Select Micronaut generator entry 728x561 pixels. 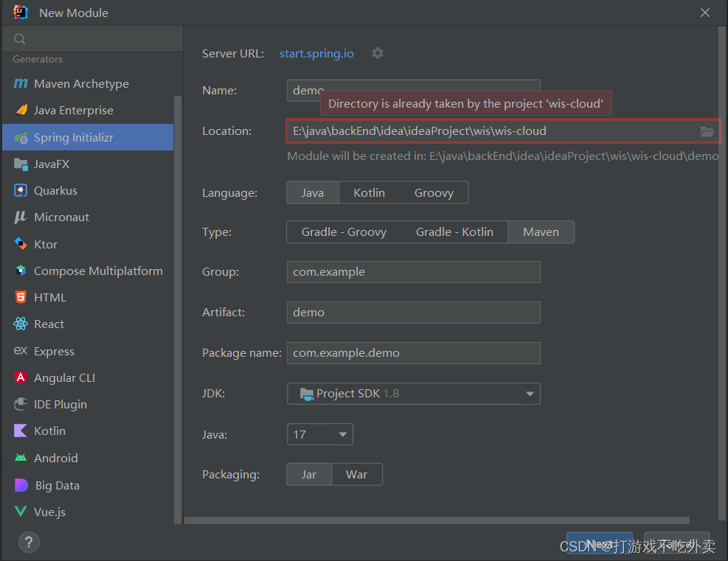click(88, 217)
